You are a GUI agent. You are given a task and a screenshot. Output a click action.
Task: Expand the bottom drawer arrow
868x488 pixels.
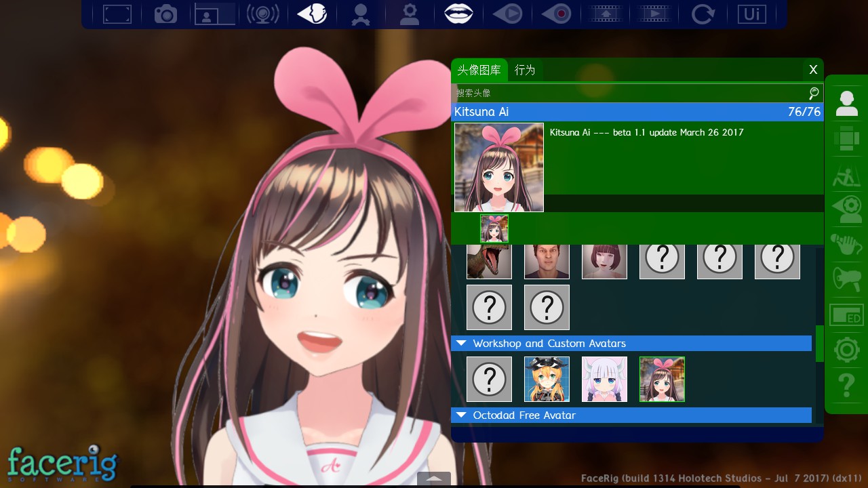point(434,479)
